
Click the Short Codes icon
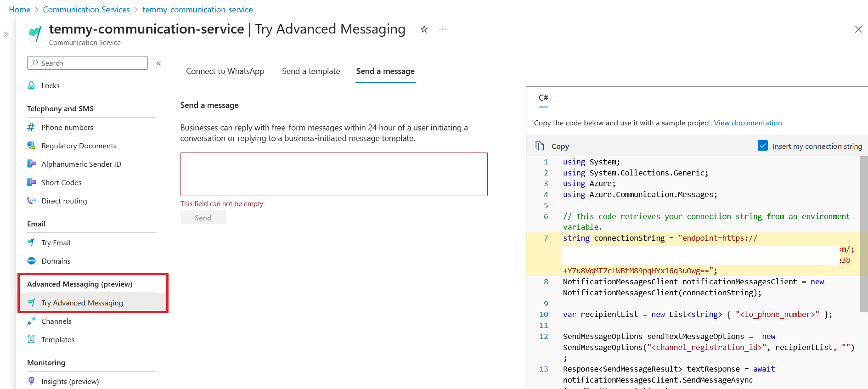31,182
